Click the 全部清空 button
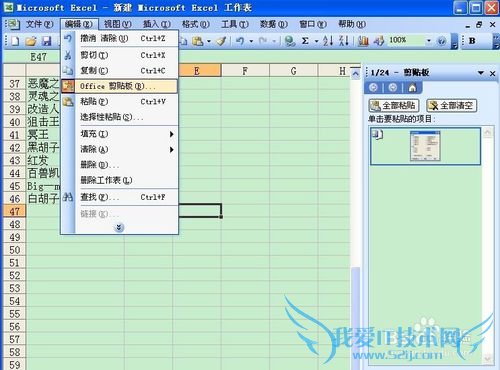 click(452, 106)
